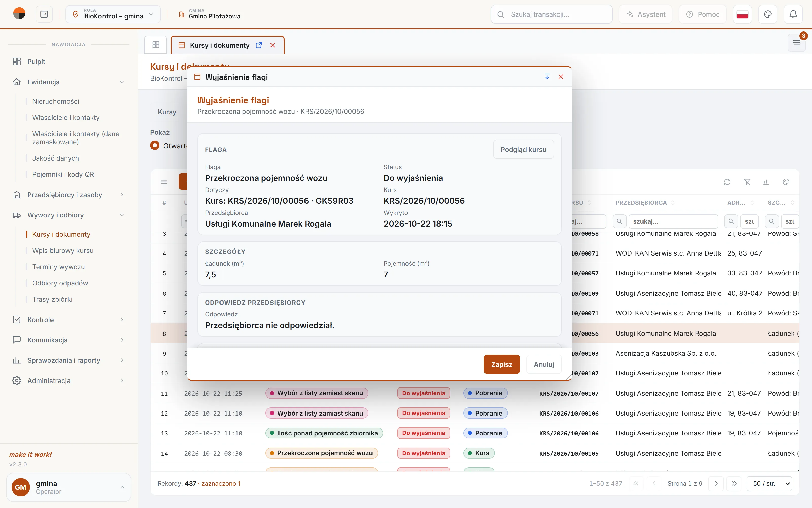Screen dimensions: 812x508
Task: Open the 50 / str. page size dropdown
Action: (769, 483)
